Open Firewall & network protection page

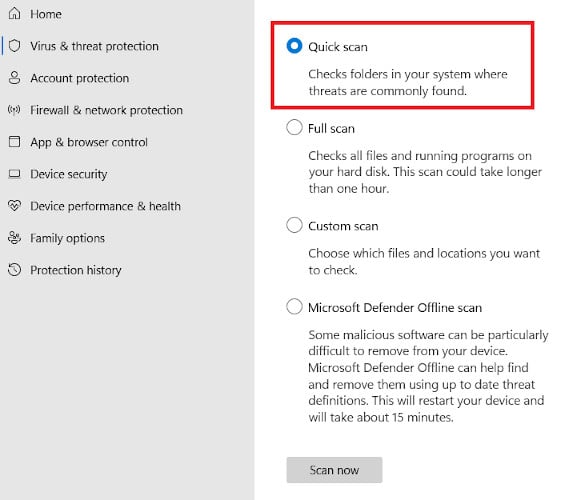[106, 110]
